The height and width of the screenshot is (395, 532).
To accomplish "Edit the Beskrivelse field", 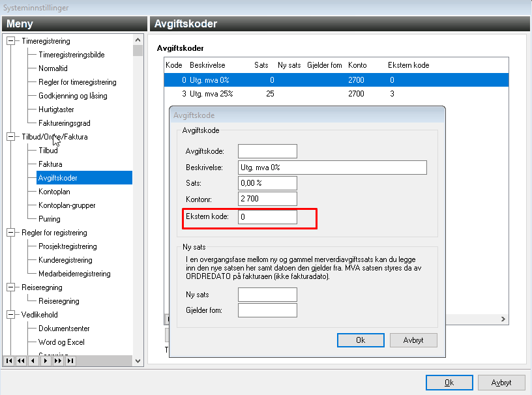I will click(332, 168).
